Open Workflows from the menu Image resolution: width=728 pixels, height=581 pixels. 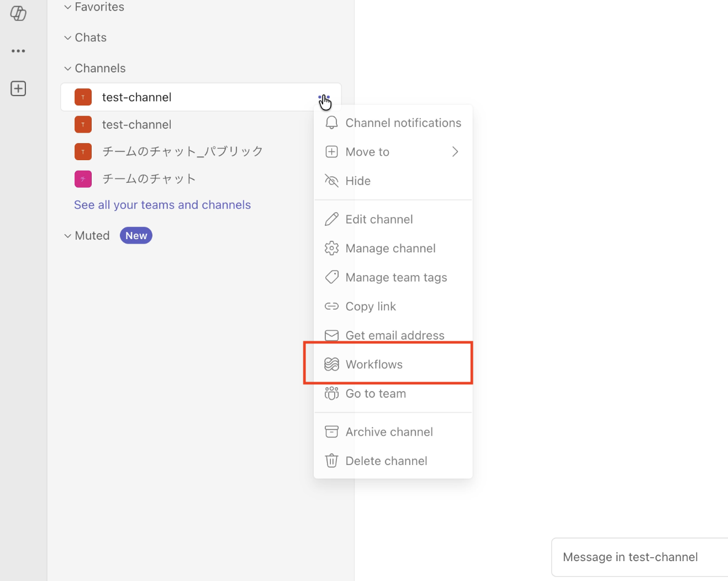[393, 364]
